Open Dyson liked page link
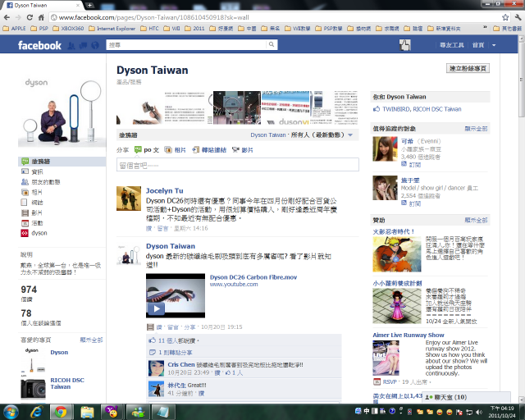525x420 pixels. [59, 353]
